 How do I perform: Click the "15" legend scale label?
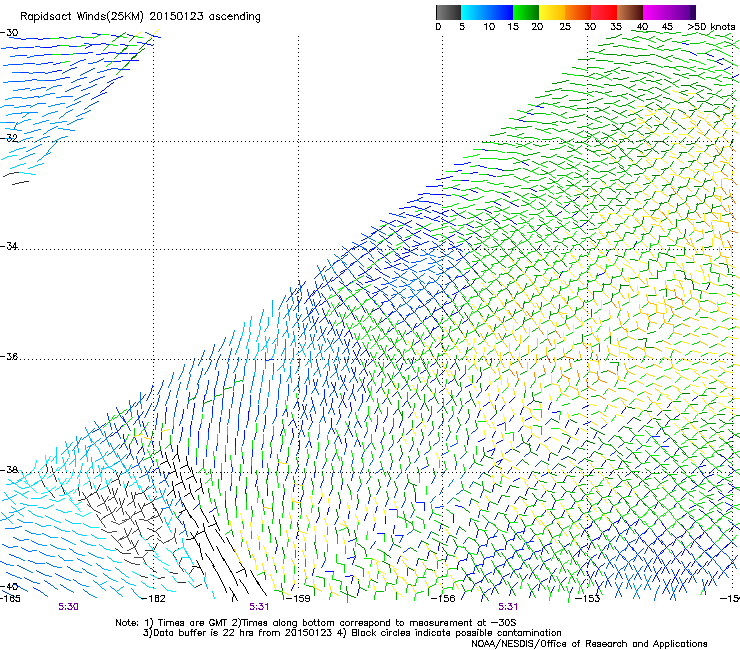(513, 27)
